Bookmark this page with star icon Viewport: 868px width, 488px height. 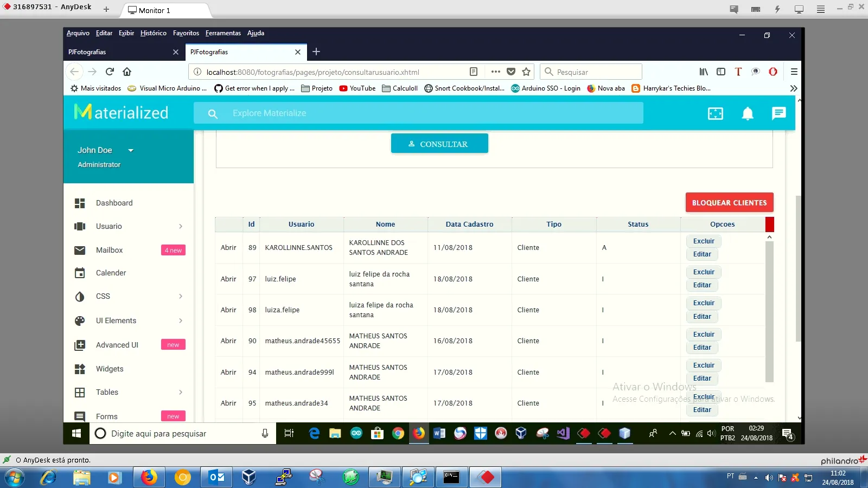coord(526,72)
